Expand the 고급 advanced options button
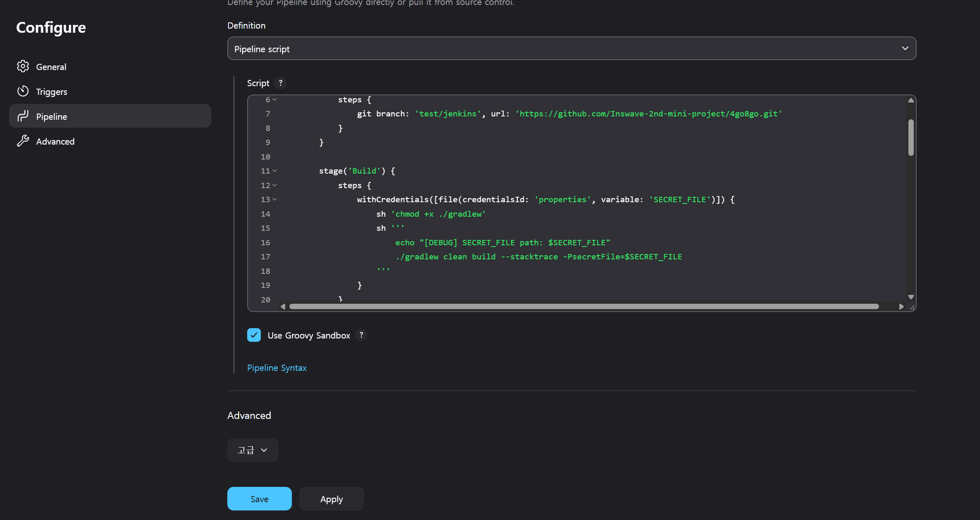980x520 pixels. click(252, 450)
